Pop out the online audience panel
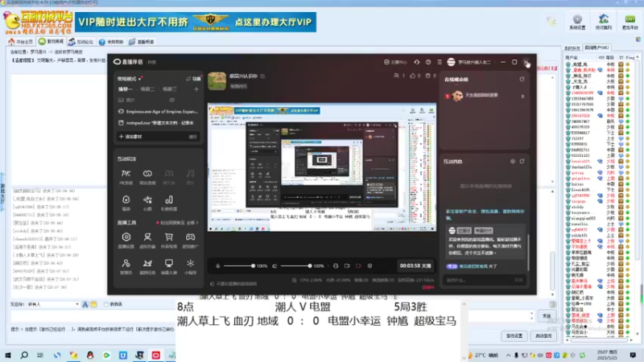Image resolution: width=644 pixels, height=362 pixels. [x=522, y=79]
